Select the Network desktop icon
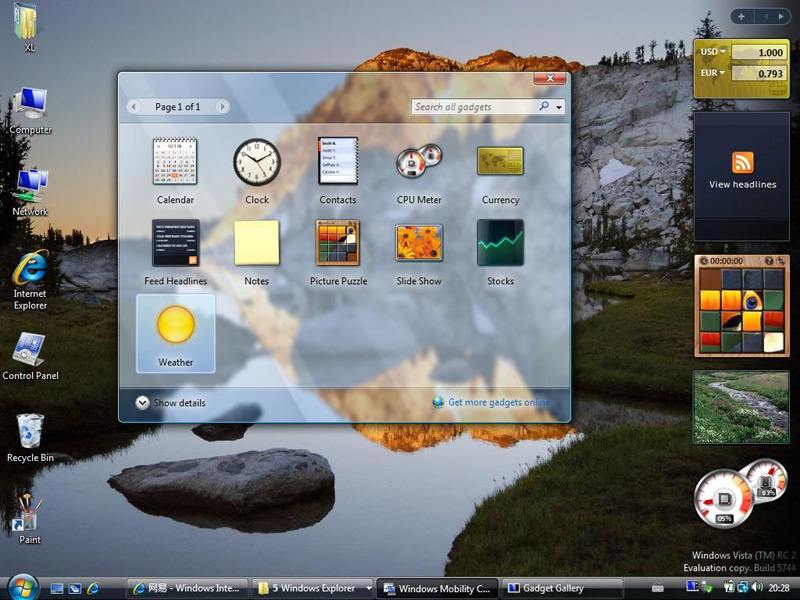This screenshot has width=800, height=600. tap(30, 192)
